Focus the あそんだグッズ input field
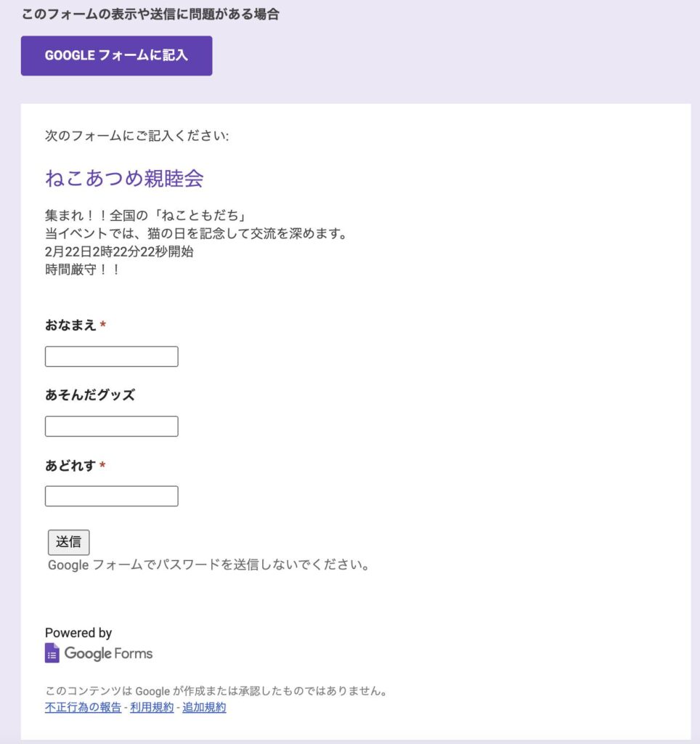Image resolution: width=700 pixels, height=744 pixels. pyautogui.click(x=111, y=426)
